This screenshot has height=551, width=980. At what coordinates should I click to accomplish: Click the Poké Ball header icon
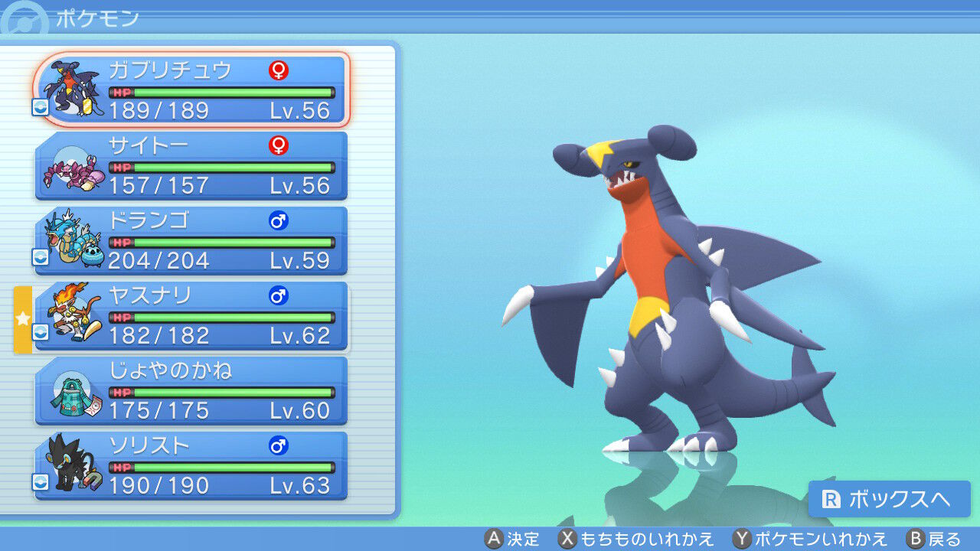24,18
